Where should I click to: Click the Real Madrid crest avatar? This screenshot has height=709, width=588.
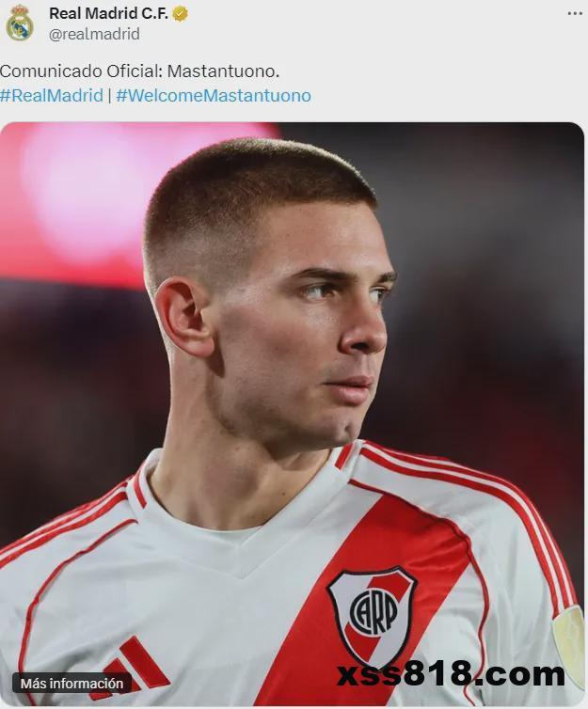[20, 23]
